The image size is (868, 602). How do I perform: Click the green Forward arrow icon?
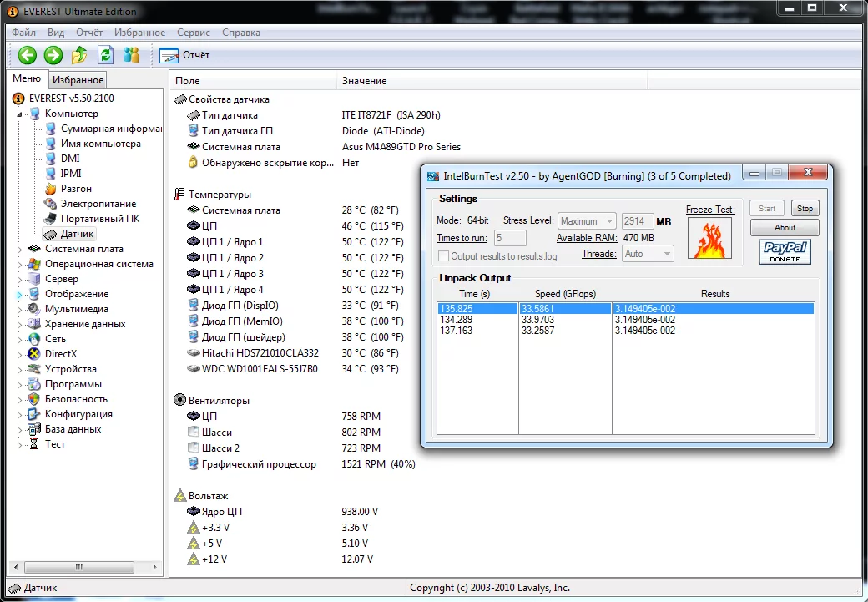(53, 55)
